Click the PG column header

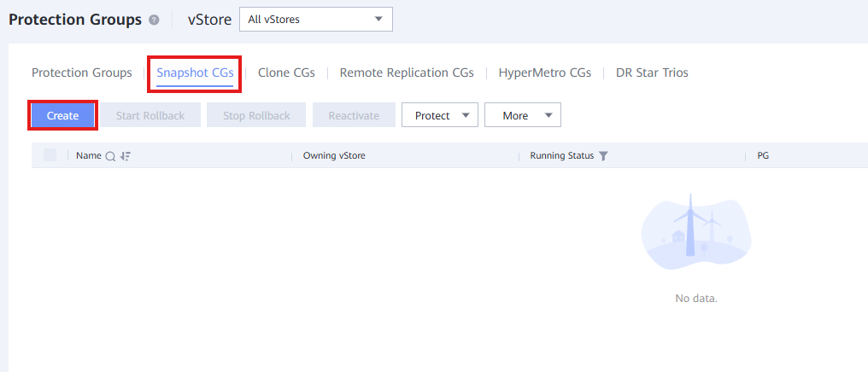763,156
